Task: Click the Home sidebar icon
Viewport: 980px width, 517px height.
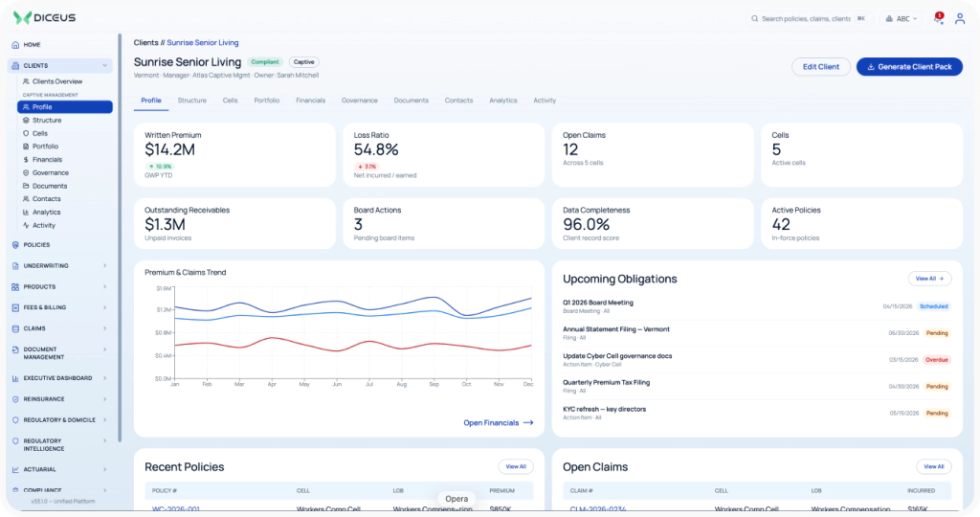Action: 15,45
